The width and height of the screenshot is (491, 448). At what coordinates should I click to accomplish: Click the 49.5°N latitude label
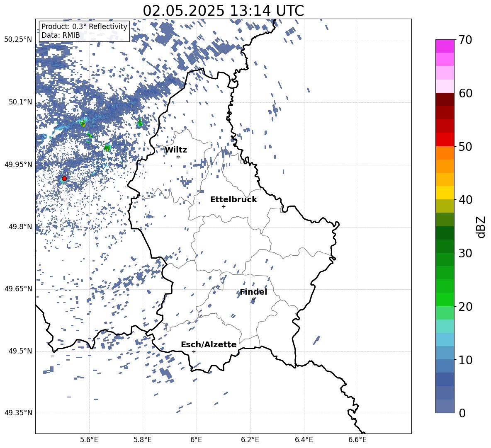(x=20, y=351)
